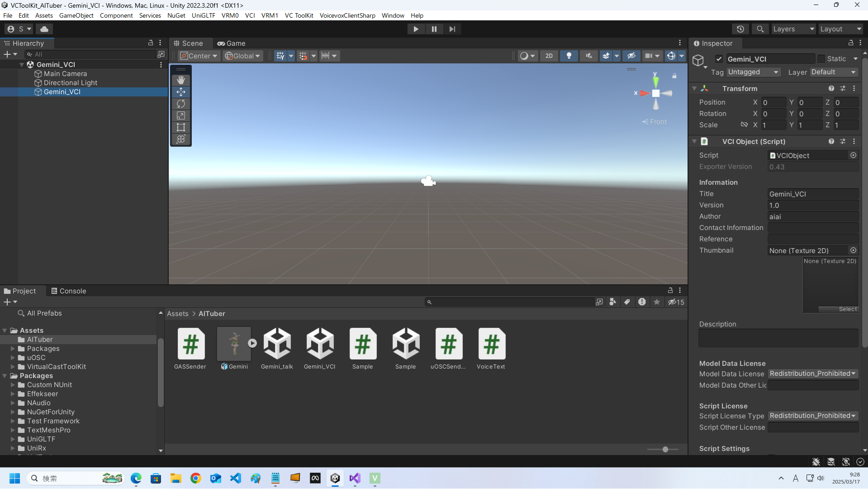868x489 pixels.
Task: Open tool handle position Center dropdown
Action: coord(199,56)
